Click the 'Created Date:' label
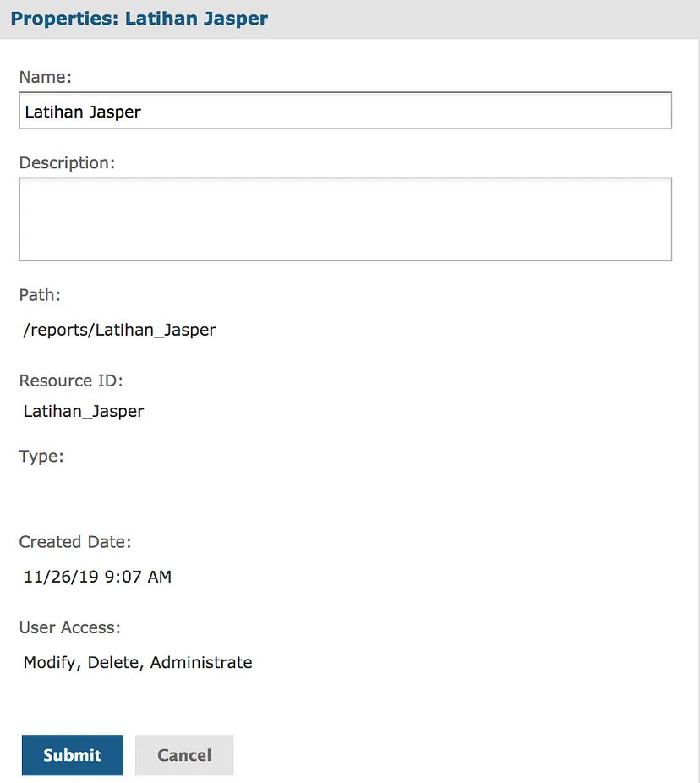 tap(75, 542)
